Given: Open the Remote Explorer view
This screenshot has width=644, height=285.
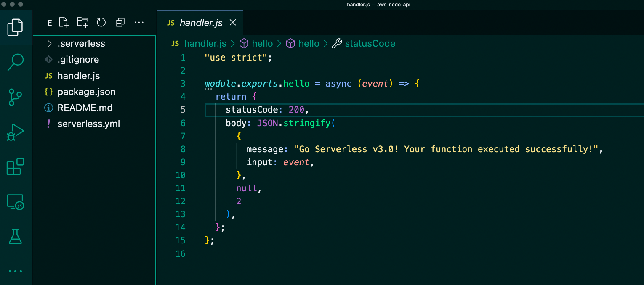Looking at the screenshot, I should (16, 202).
